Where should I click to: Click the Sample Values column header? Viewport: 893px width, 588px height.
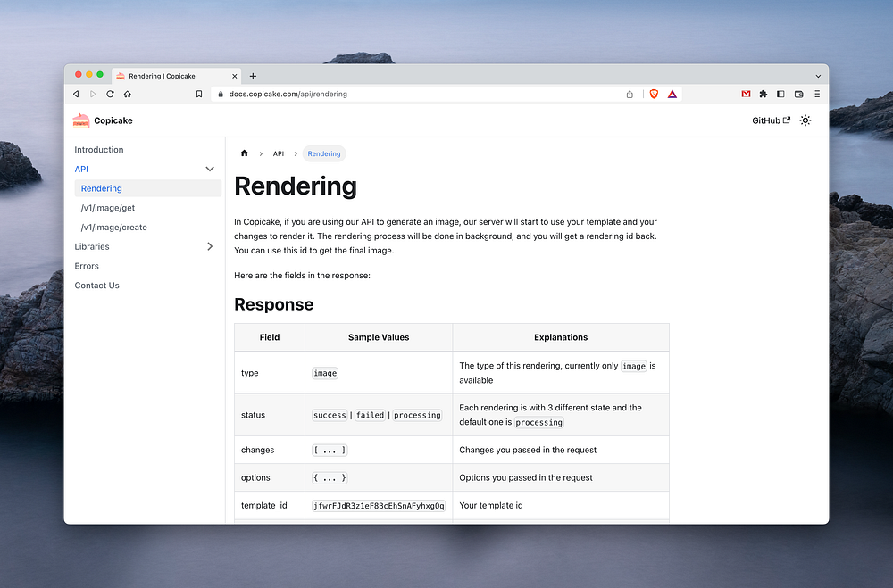click(379, 337)
